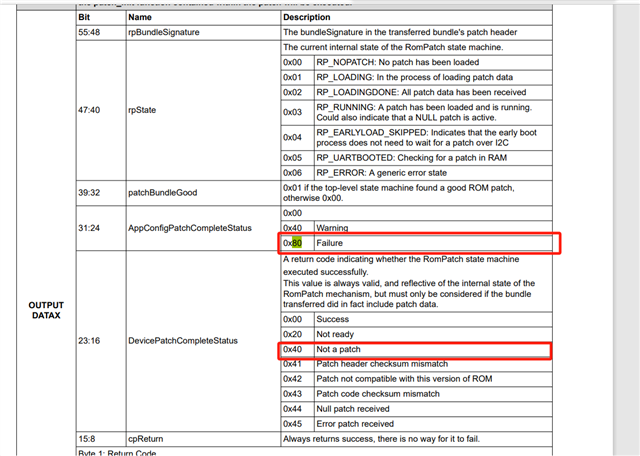Click the 'Warning' status text

pyautogui.click(x=332, y=228)
